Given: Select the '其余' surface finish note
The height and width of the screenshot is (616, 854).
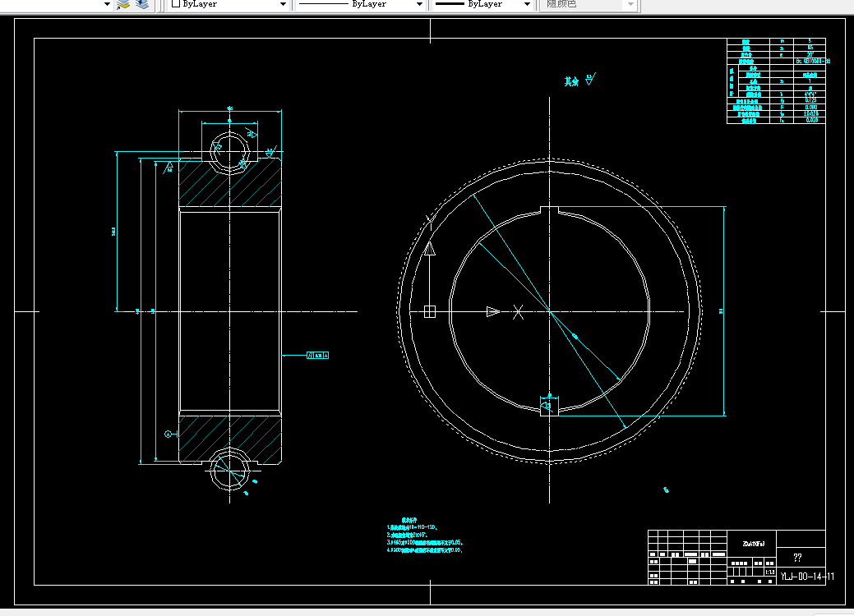Looking at the screenshot, I should [x=571, y=81].
